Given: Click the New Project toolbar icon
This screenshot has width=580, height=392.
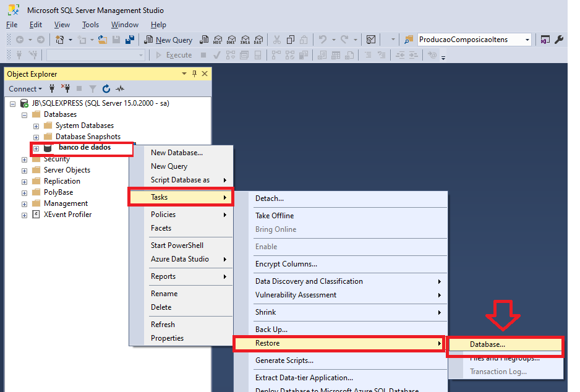Looking at the screenshot, I should point(59,40).
